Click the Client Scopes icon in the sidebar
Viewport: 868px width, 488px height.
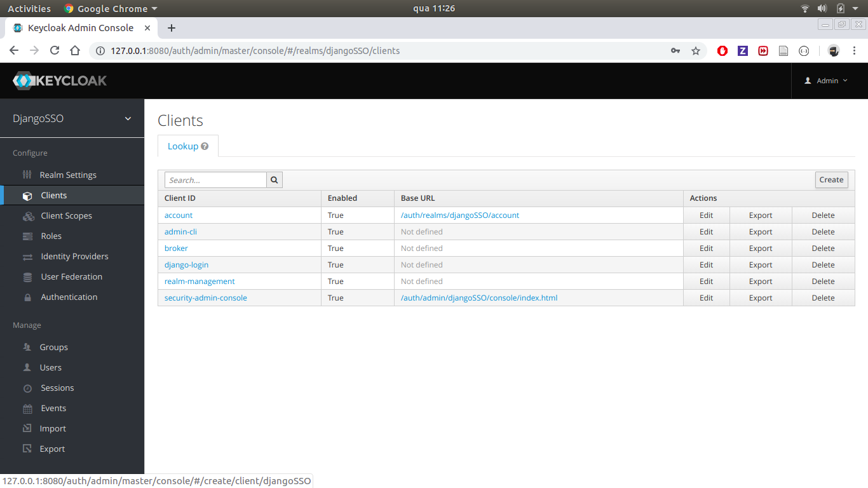[x=28, y=216]
